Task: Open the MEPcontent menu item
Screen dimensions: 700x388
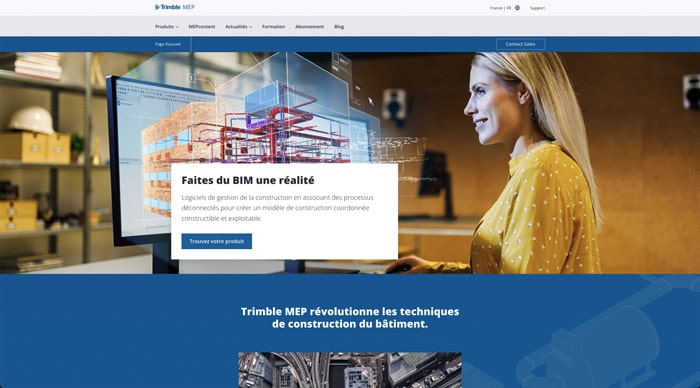Action: 202,27
